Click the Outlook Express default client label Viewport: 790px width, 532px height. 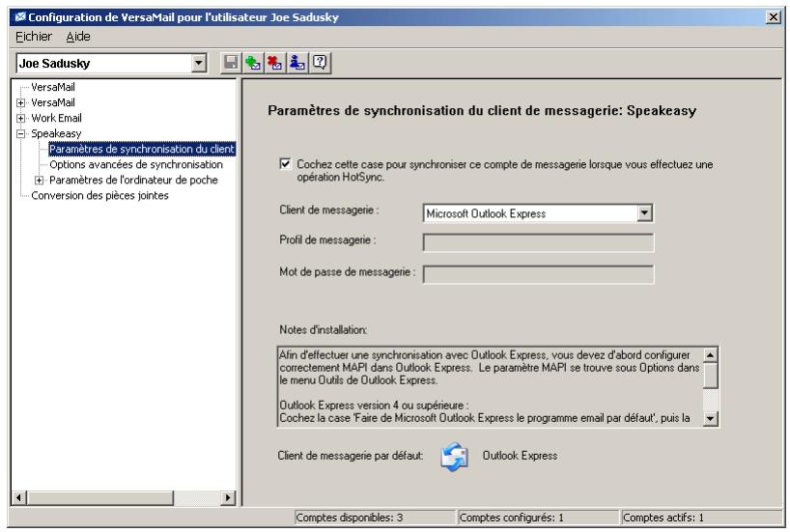click(520, 456)
